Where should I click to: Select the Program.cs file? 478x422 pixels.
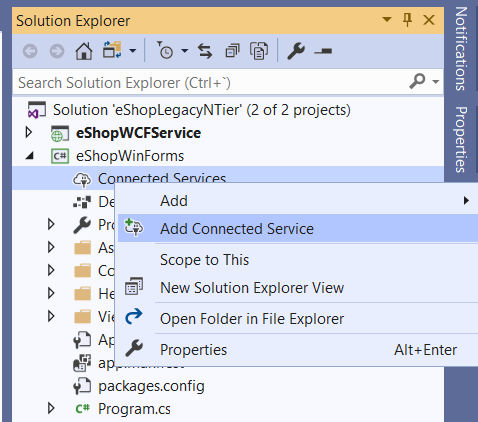click(x=134, y=409)
